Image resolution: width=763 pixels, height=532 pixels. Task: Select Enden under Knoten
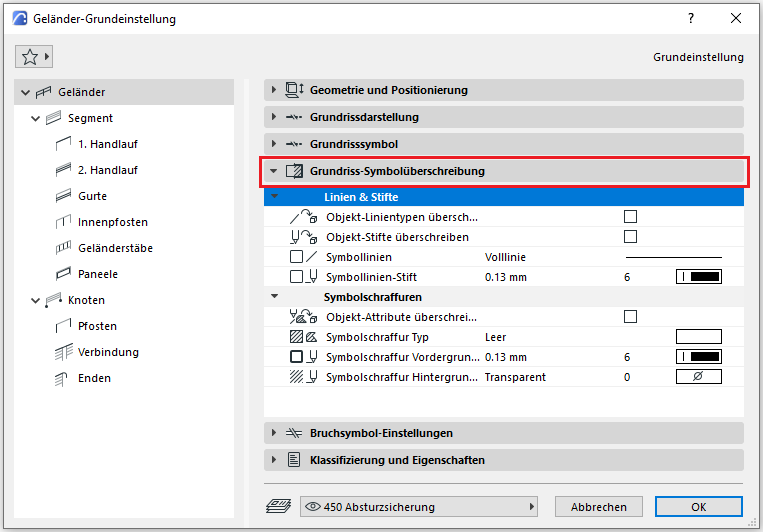(x=94, y=378)
